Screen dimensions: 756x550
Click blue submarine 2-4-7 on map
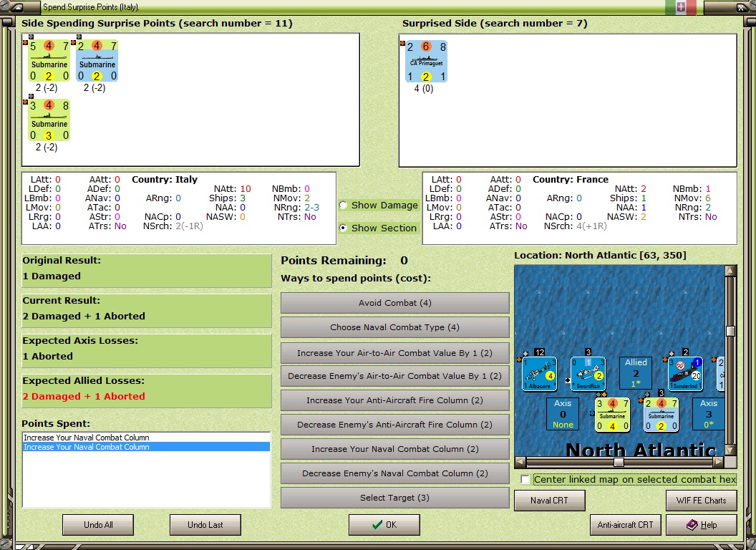point(661,415)
